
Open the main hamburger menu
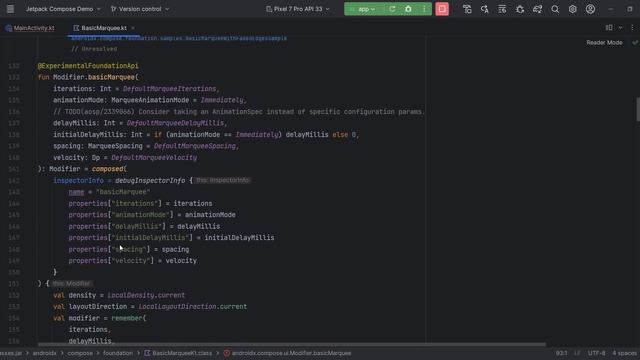(x=10, y=9)
